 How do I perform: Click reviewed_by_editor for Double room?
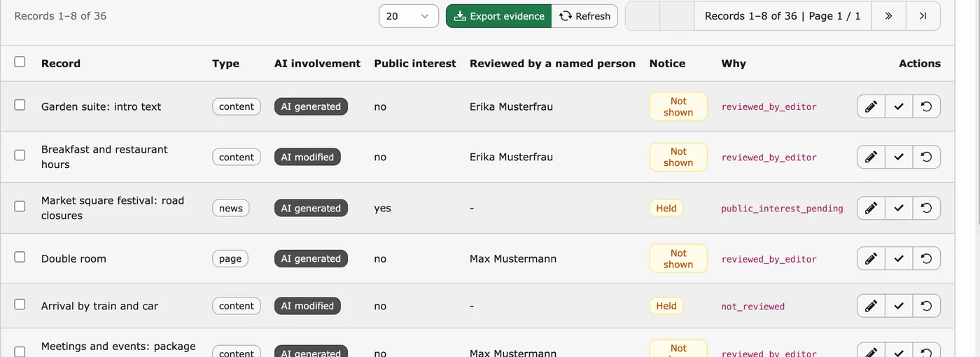tap(769, 259)
